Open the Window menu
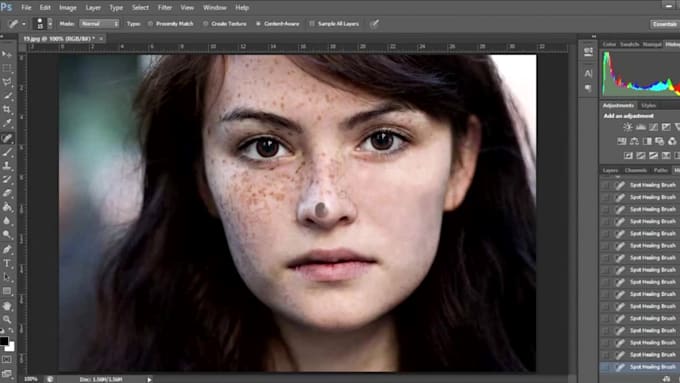 (x=215, y=7)
